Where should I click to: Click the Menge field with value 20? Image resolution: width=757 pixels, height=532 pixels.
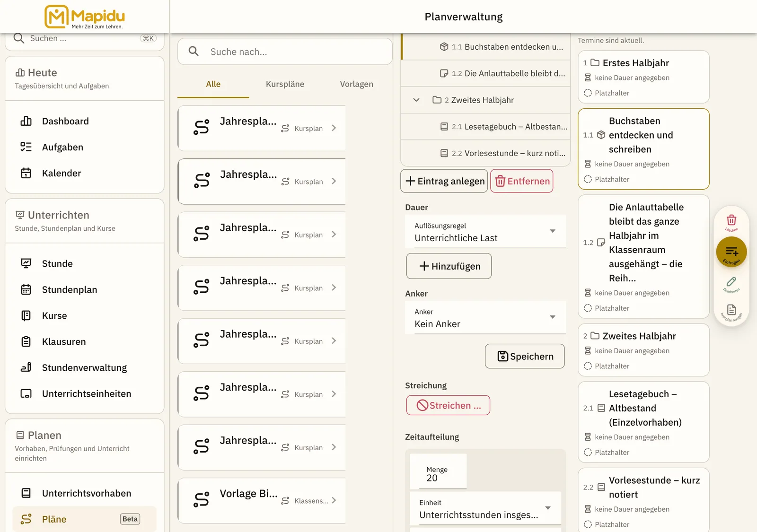(x=438, y=472)
